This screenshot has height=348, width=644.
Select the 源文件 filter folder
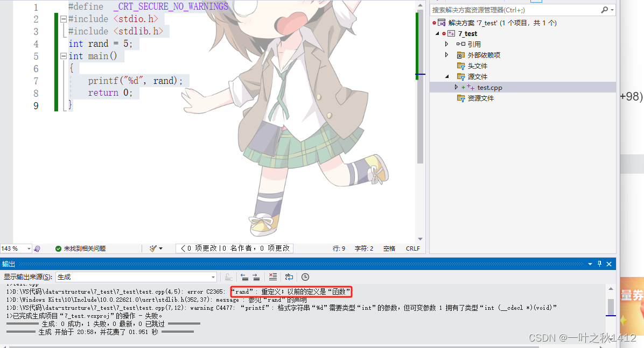[x=477, y=76]
